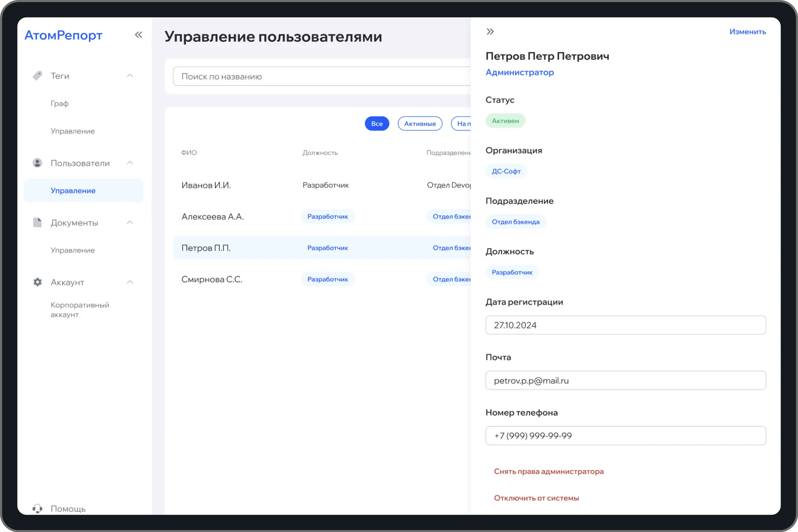Click the document icon beside Документы
Screen dimensions: 798x532
(37, 222)
